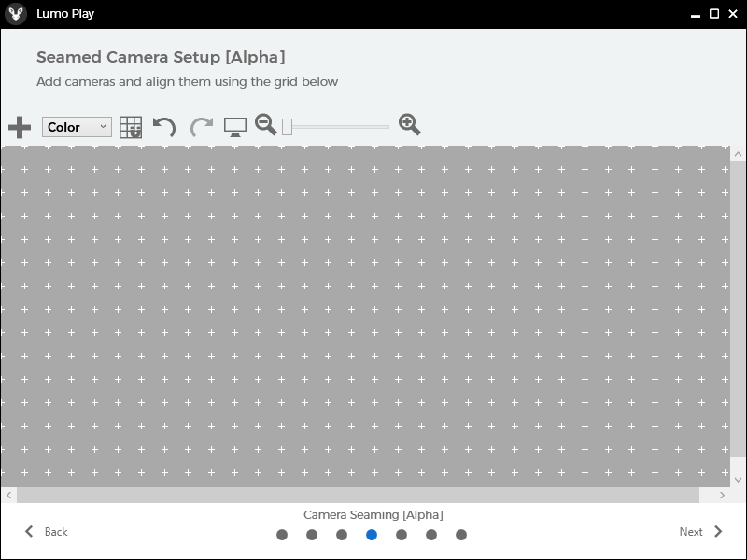This screenshot has height=560, width=747.
Task: Maximize the Lumo Play window
Action: click(x=714, y=14)
